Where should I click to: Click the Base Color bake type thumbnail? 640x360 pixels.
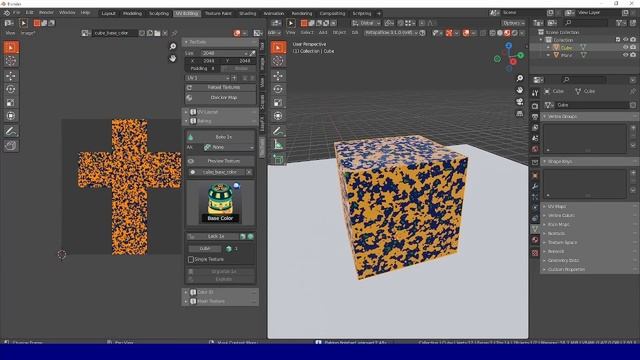click(x=220, y=203)
